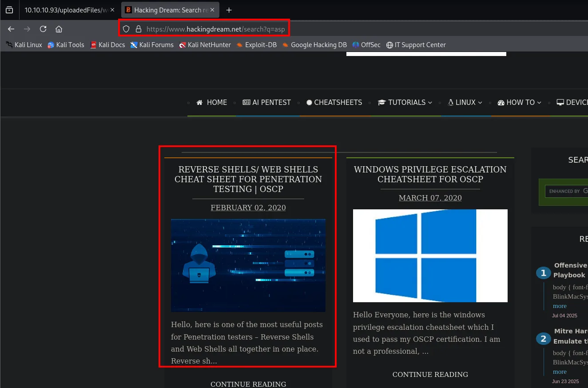The image size is (588, 388).
Task: Expand the LINUX dropdown menu
Action: tap(465, 102)
